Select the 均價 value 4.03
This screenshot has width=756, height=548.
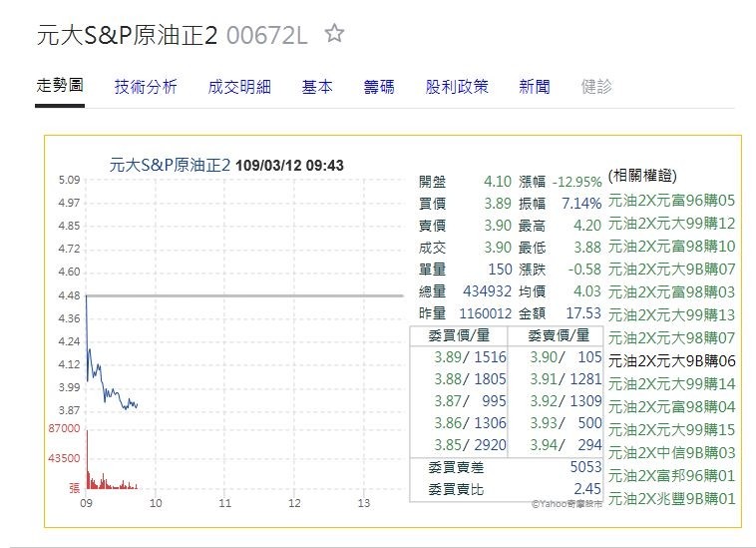point(587,290)
